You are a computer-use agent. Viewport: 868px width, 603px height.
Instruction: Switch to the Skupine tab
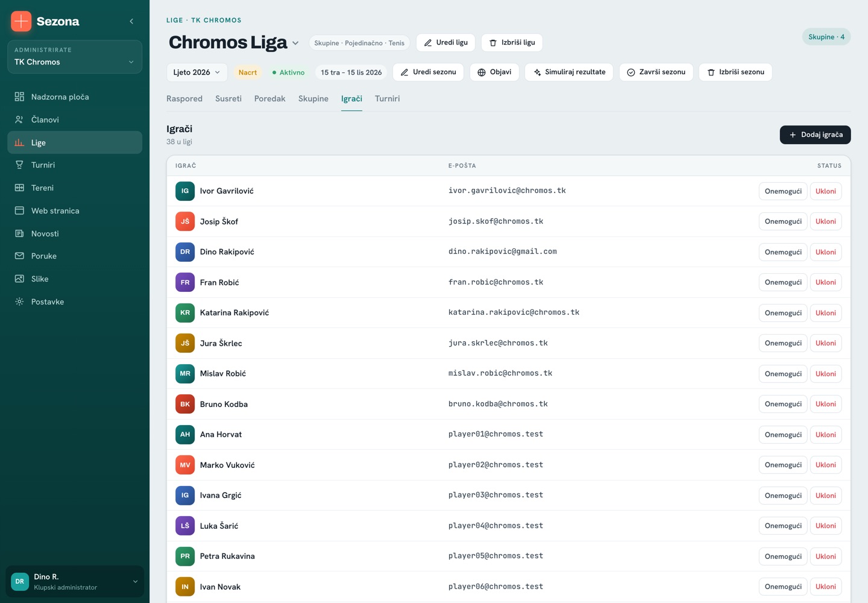pos(313,99)
